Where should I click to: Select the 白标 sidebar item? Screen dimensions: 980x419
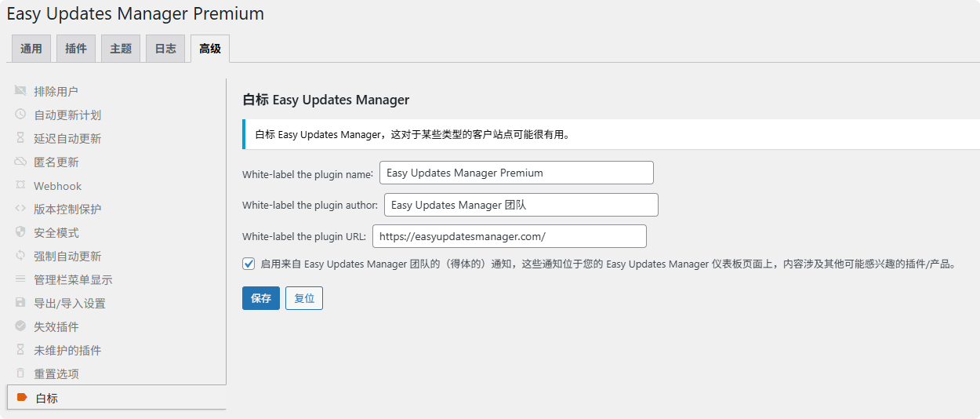click(117, 397)
